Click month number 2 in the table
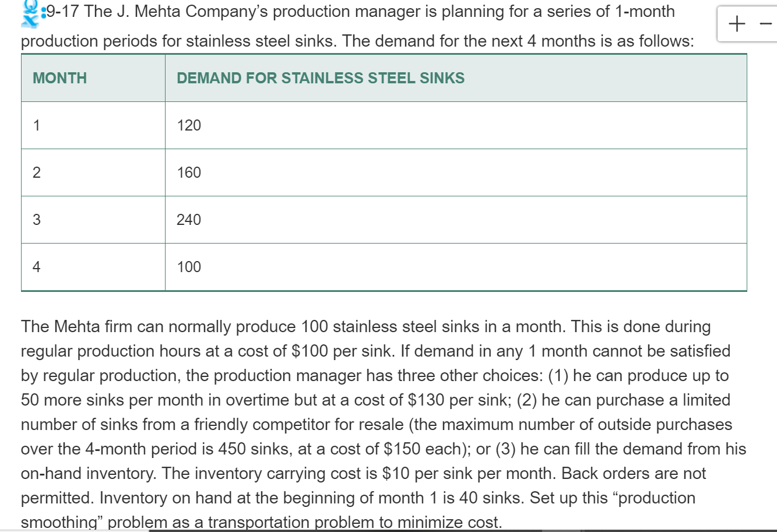The image size is (777, 532). (x=36, y=172)
